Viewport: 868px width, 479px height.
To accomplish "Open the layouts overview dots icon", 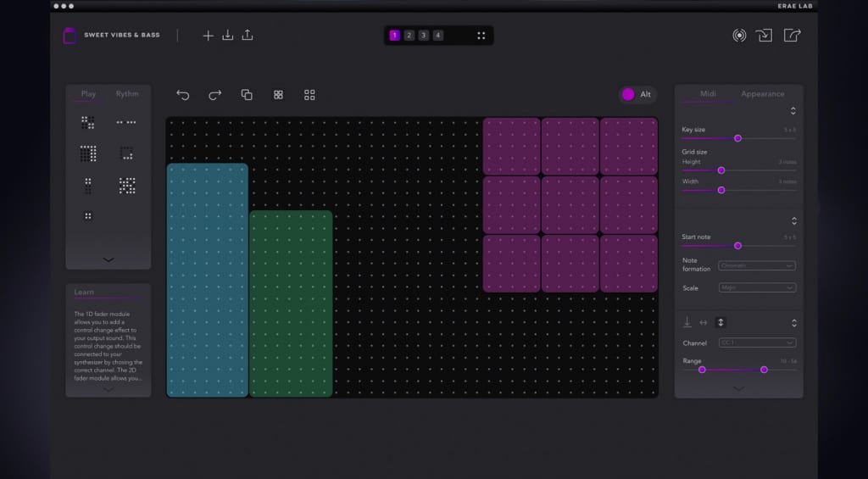I will point(481,36).
